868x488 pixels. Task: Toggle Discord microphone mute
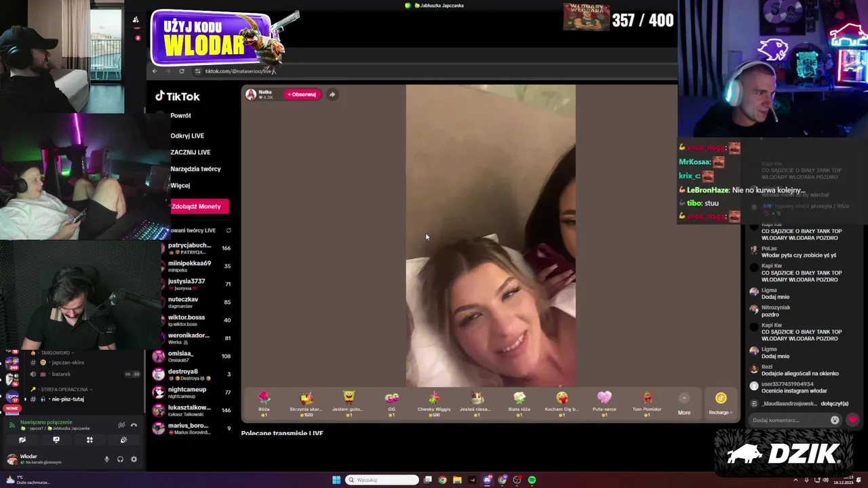tap(106, 459)
